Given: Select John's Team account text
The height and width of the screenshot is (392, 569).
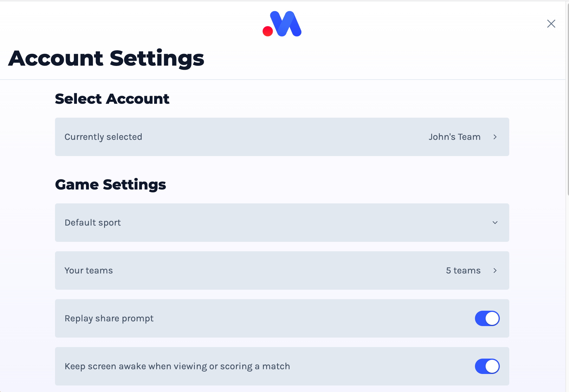Looking at the screenshot, I should (455, 137).
